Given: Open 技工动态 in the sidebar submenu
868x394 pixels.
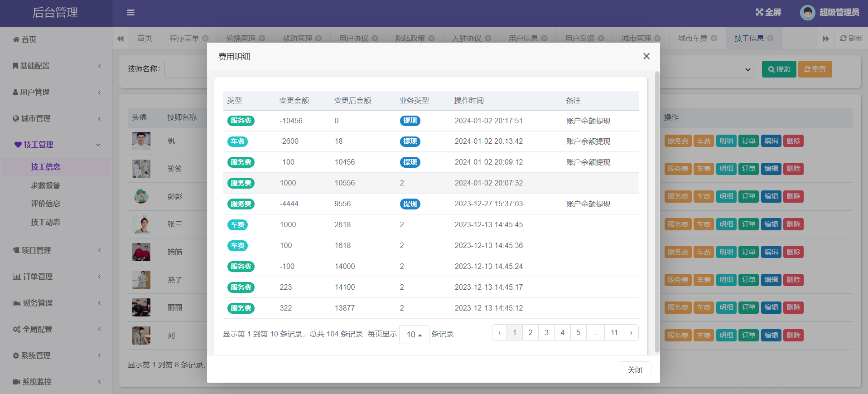Looking at the screenshot, I should point(45,222).
